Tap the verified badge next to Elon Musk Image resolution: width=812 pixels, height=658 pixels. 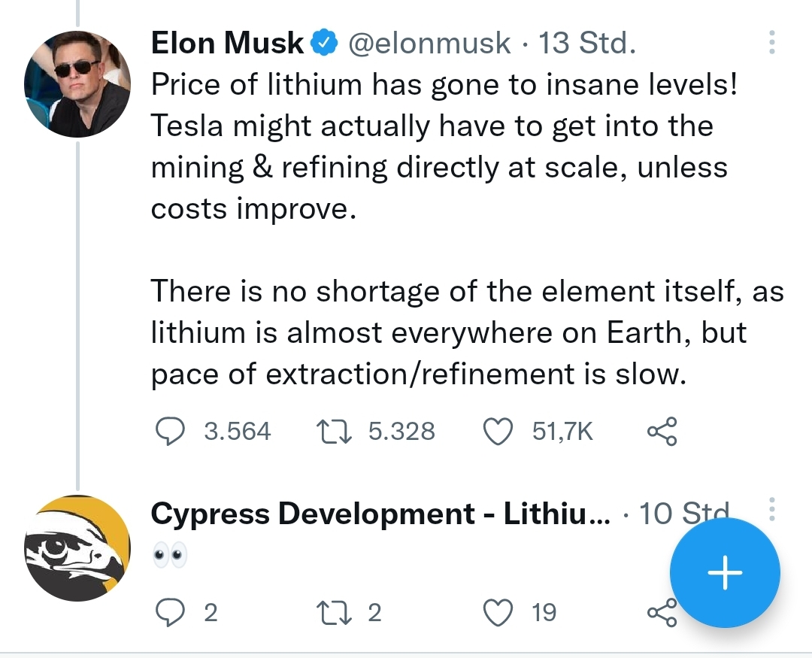pyautogui.click(x=323, y=43)
